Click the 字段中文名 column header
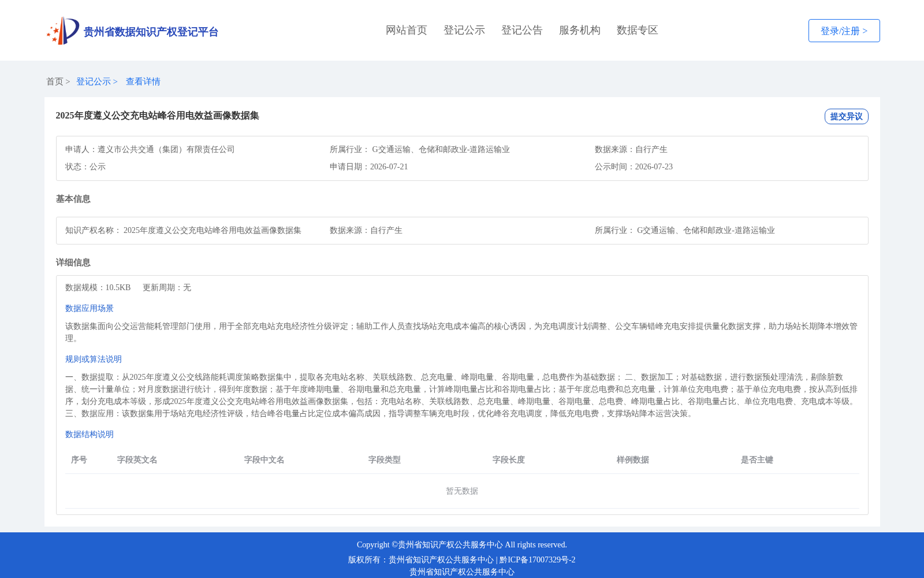The image size is (924, 578). tap(264, 460)
